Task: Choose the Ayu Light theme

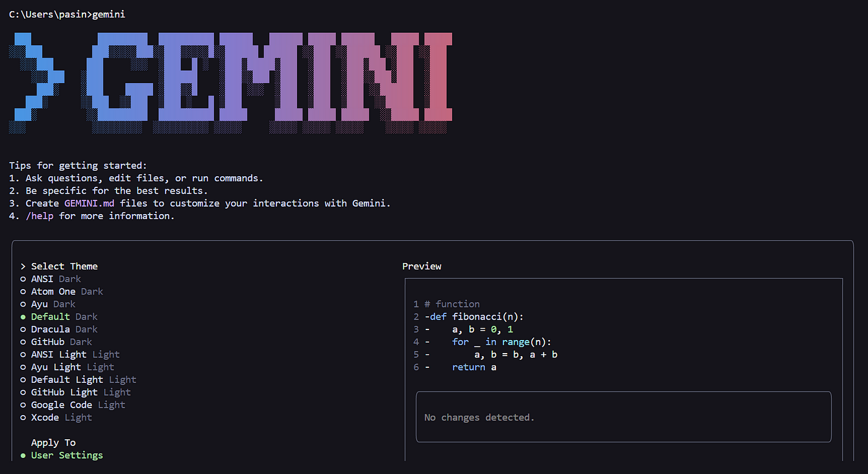Action: point(68,367)
